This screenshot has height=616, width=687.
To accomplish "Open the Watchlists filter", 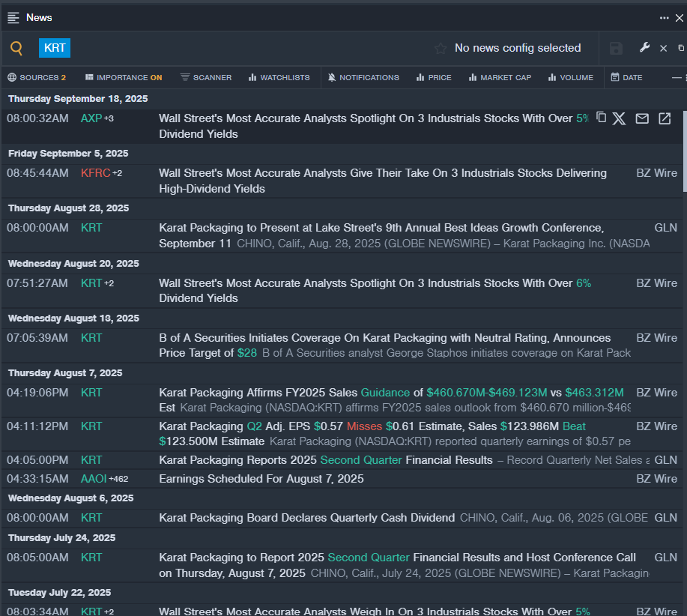I will coord(279,77).
